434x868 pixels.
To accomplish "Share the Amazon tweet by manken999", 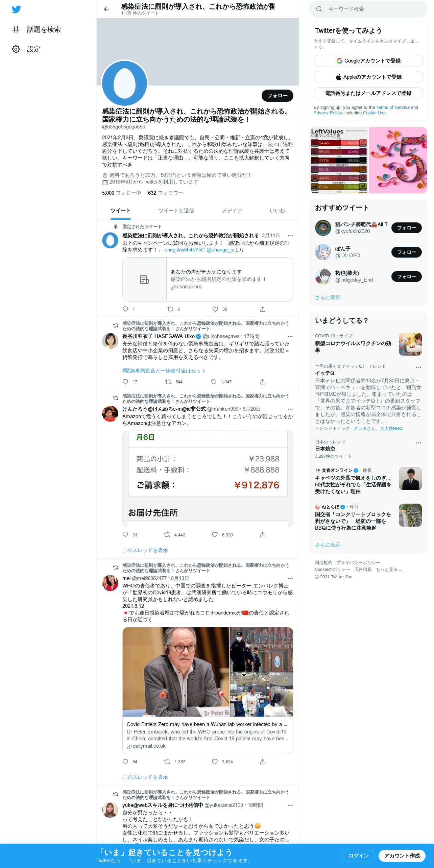I will click(x=263, y=534).
